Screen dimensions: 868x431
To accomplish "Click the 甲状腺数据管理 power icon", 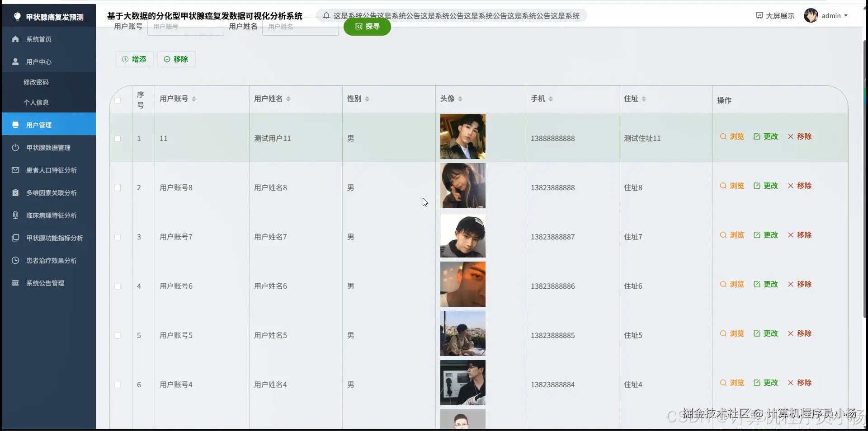I will click(15, 148).
